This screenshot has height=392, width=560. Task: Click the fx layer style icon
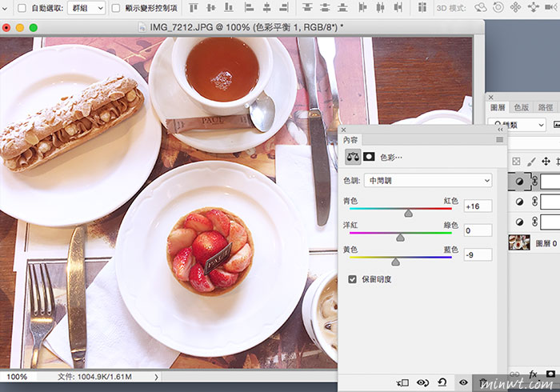[534, 374]
